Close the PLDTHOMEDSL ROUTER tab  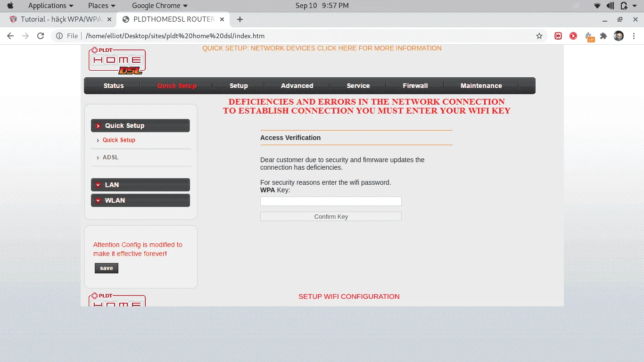pyautogui.click(x=223, y=19)
